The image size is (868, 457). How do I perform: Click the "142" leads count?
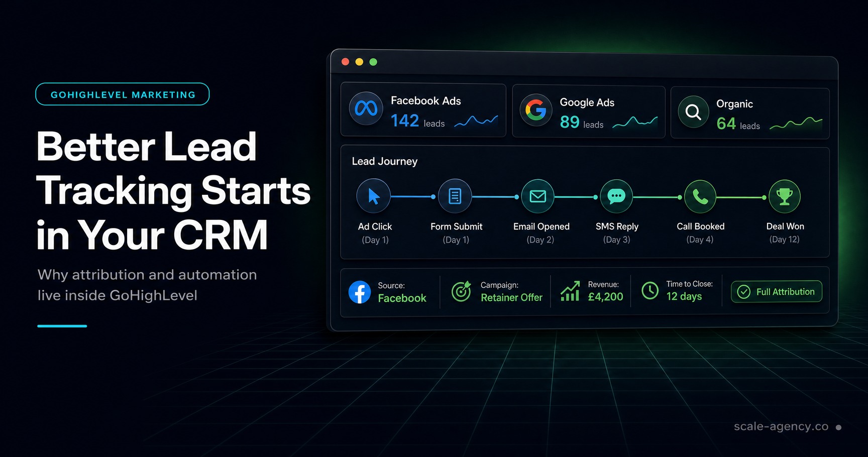click(405, 121)
